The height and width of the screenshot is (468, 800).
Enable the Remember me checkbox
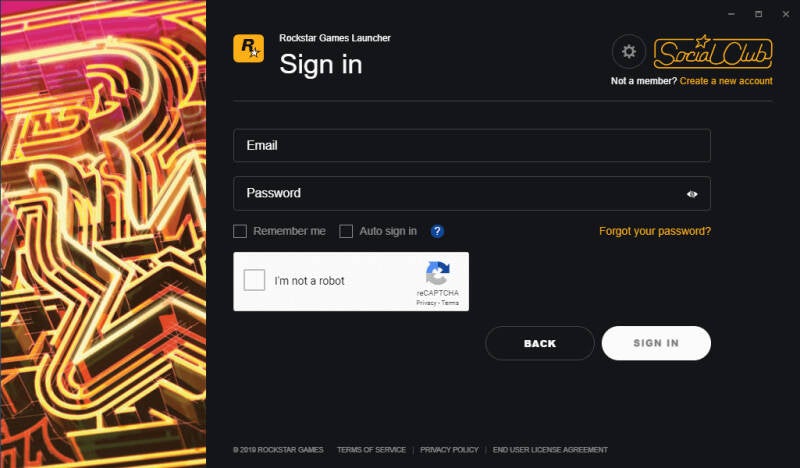tap(240, 231)
